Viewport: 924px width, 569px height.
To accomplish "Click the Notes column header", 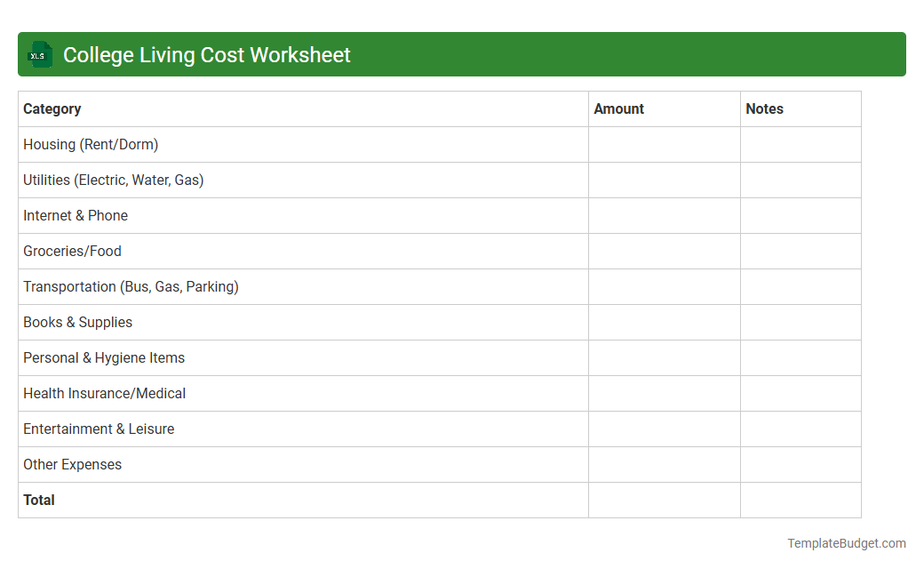I will click(765, 108).
